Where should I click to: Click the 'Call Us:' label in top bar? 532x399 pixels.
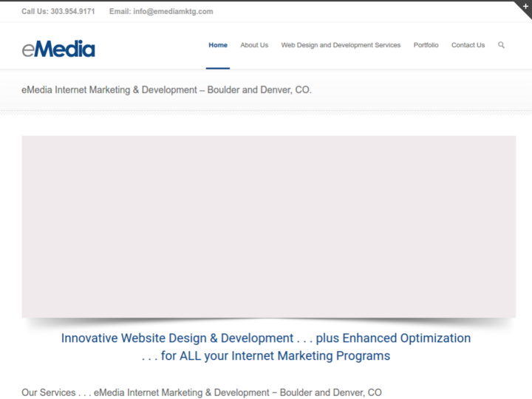(x=35, y=11)
